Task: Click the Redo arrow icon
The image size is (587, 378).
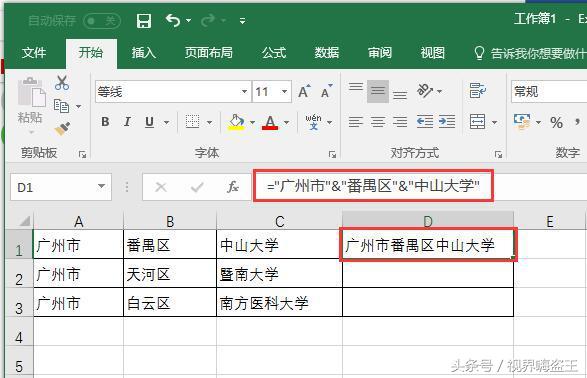Action: coord(208,20)
